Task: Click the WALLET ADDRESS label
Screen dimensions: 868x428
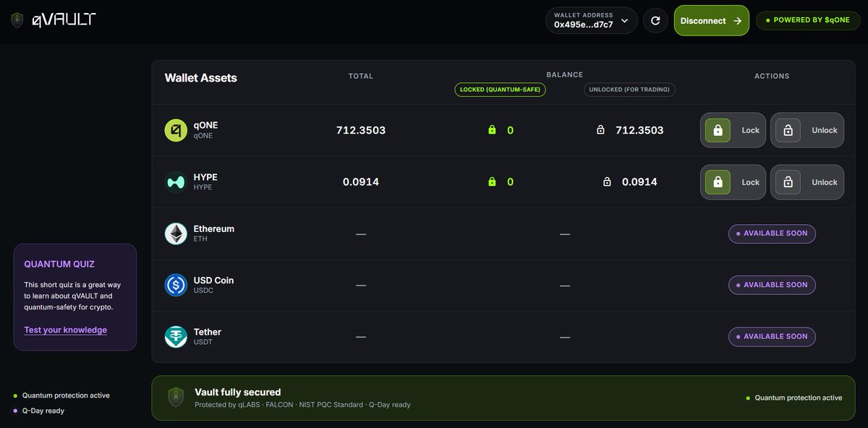Action: click(x=583, y=15)
